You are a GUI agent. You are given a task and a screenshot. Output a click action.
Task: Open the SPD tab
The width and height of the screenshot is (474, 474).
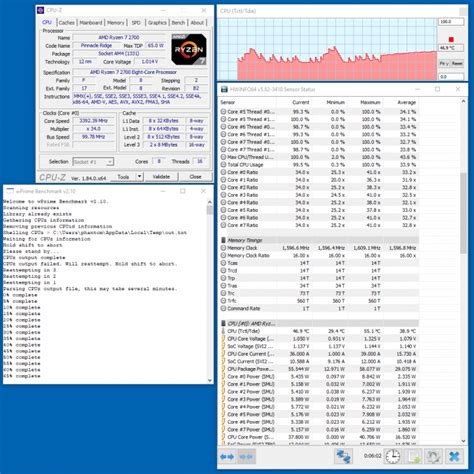[136, 23]
